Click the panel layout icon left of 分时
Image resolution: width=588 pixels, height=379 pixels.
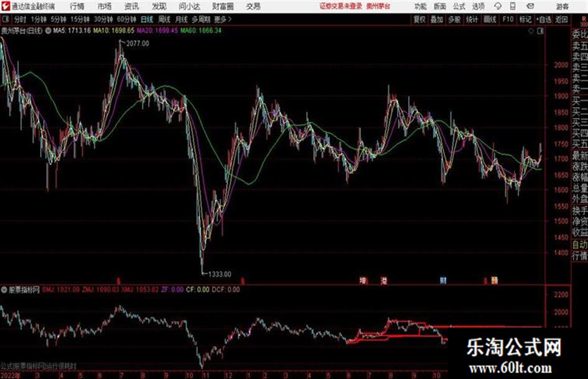[x=5, y=19]
